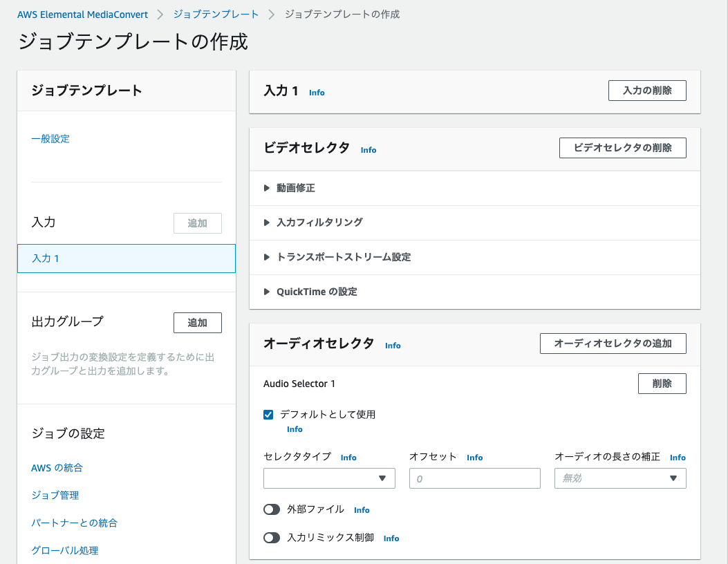Click オーディオセレクタの追加 button
Viewport: 728px width, 564px height.
613,343
